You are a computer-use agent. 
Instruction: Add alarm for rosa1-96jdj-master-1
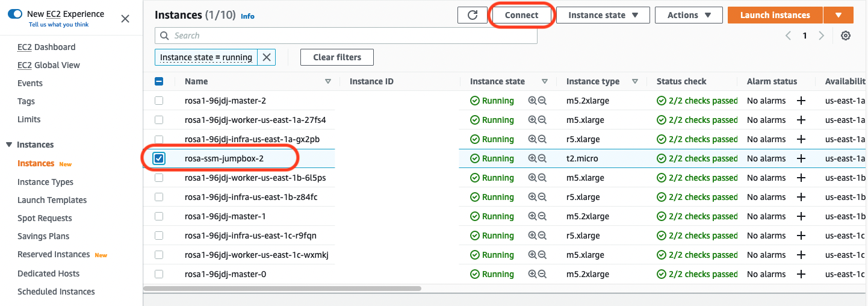pyautogui.click(x=801, y=216)
